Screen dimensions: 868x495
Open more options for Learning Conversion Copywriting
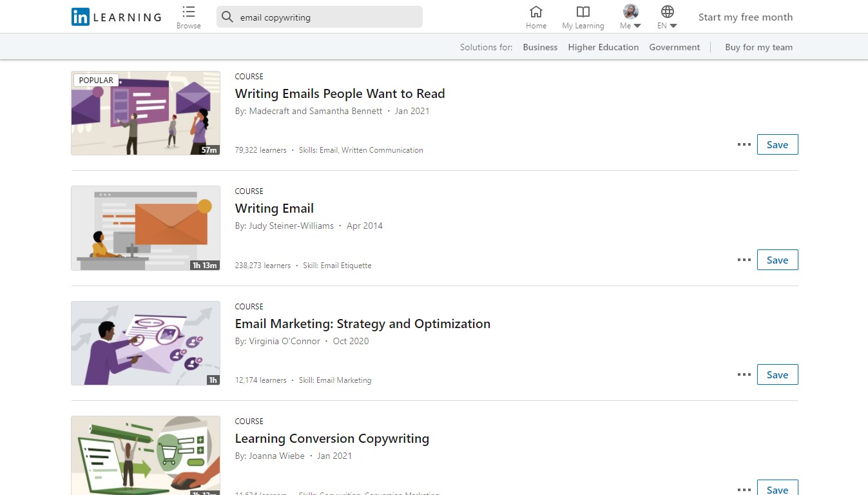click(744, 489)
